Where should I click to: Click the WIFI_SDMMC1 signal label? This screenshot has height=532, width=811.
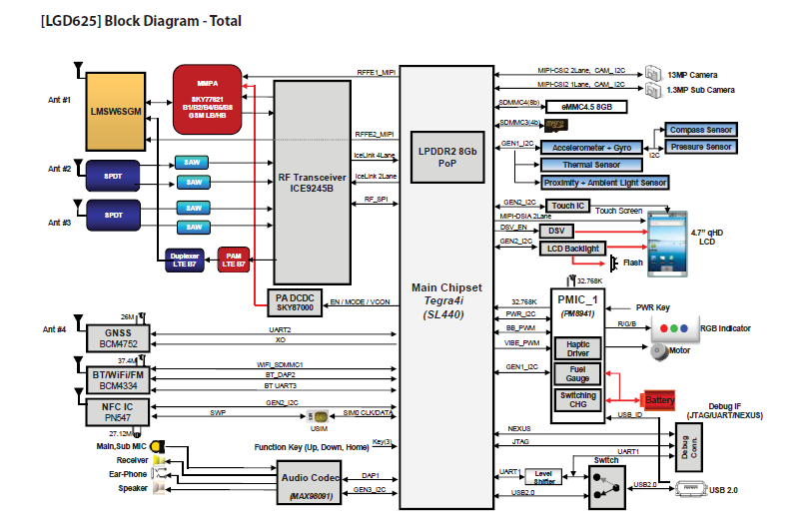tap(280, 364)
